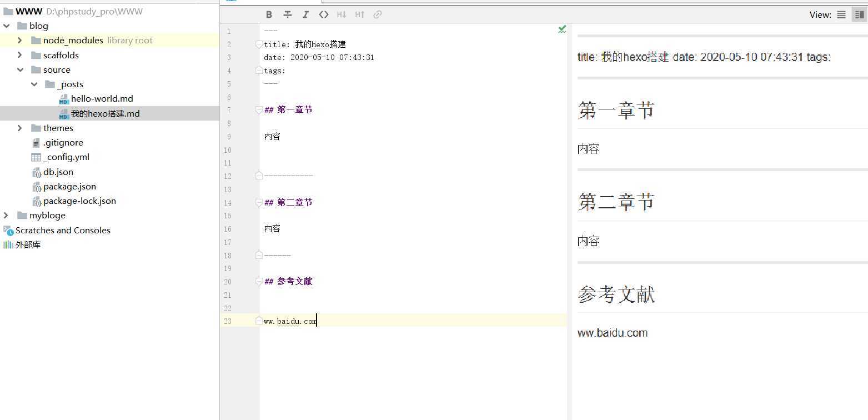This screenshot has height=420, width=868.
Task: Expand the scaffolds folder
Action: click(20, 55)
